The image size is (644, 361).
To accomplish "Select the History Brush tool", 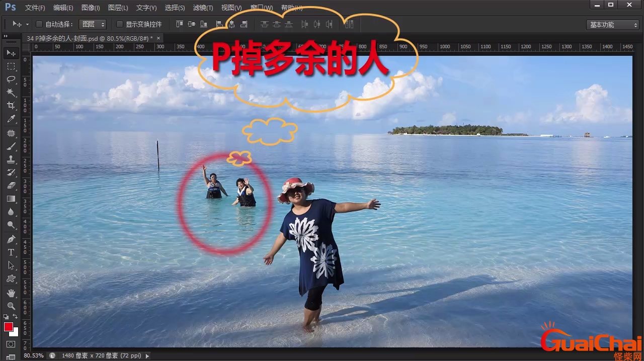I will pyautogui.click(x=11, y=172).
